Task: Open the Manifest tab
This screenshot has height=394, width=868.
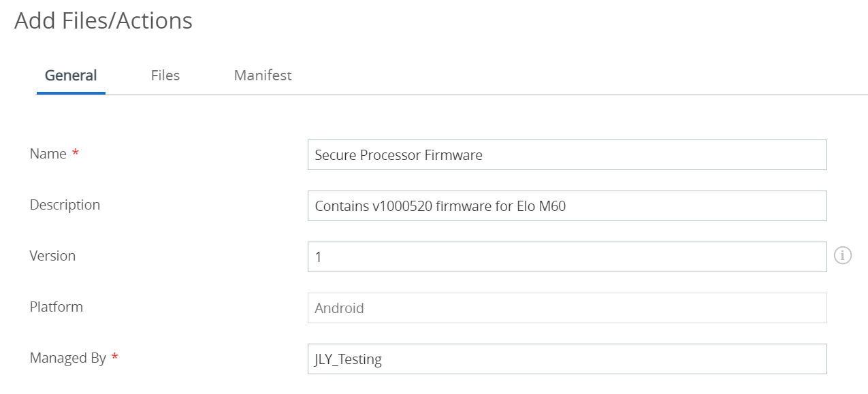Action: (263, 76)
